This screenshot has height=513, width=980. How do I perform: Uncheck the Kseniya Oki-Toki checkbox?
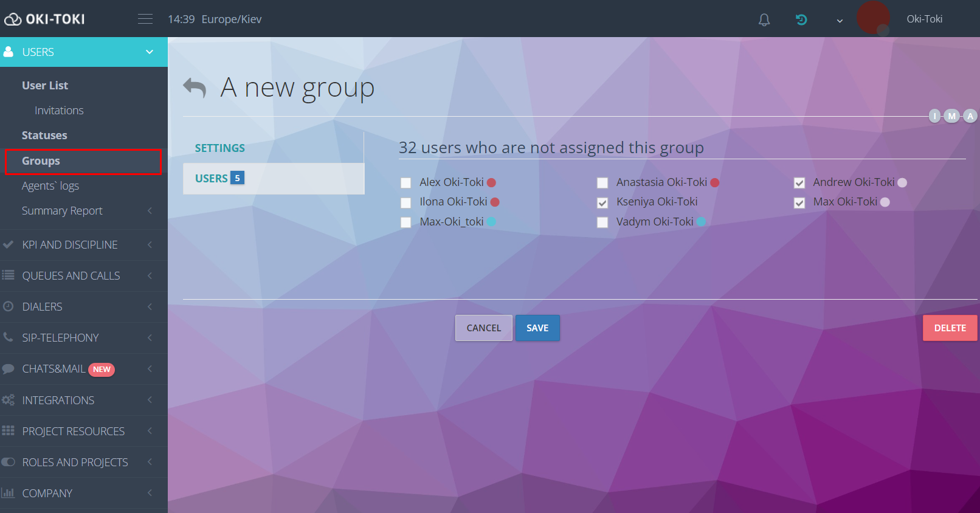pos(602,203)
